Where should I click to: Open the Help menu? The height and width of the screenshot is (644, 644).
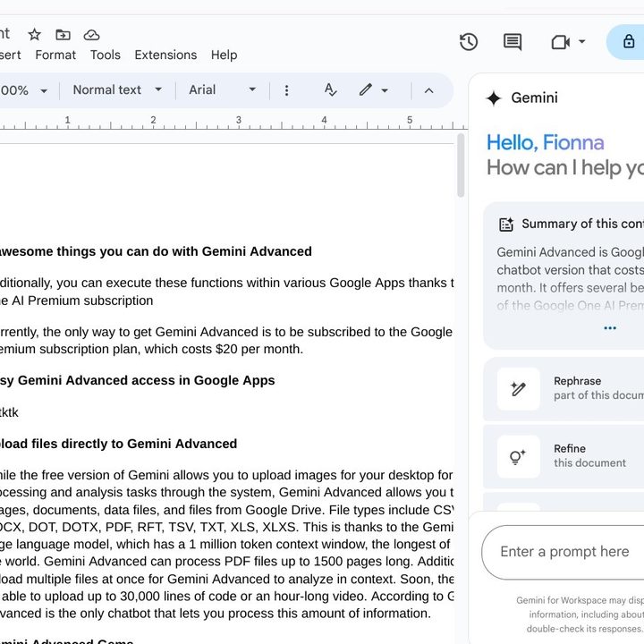pyautogui.click(x=224, y=55)
